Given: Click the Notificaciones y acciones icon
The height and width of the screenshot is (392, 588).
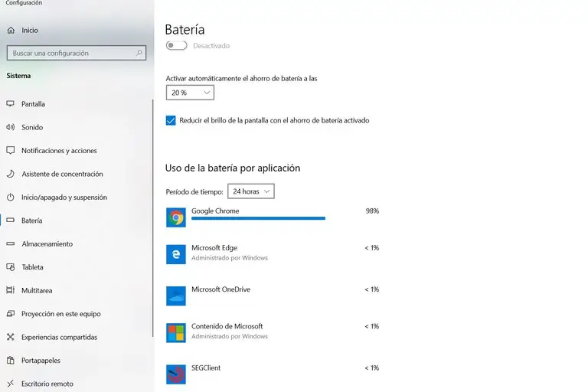Looking at the screenshot, I should pos(11,150).
